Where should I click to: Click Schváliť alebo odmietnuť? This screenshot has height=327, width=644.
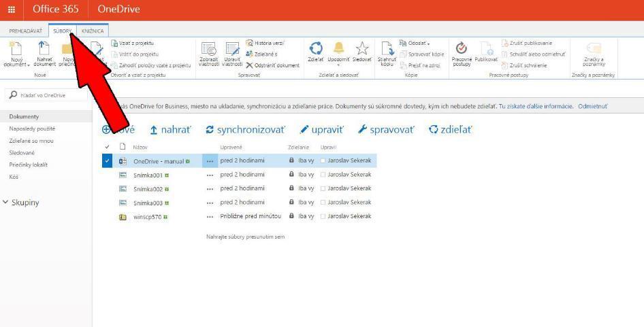(x=533, y=54)
